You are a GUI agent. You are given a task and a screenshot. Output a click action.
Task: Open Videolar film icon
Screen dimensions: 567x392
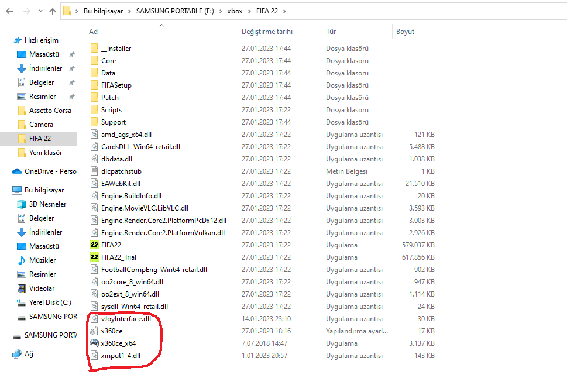22,288
